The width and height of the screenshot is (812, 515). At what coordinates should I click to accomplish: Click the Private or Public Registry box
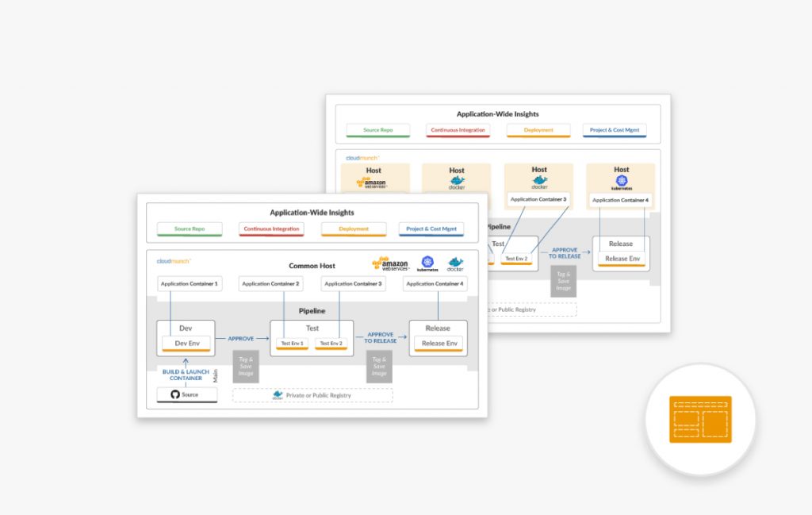[312, 396]
